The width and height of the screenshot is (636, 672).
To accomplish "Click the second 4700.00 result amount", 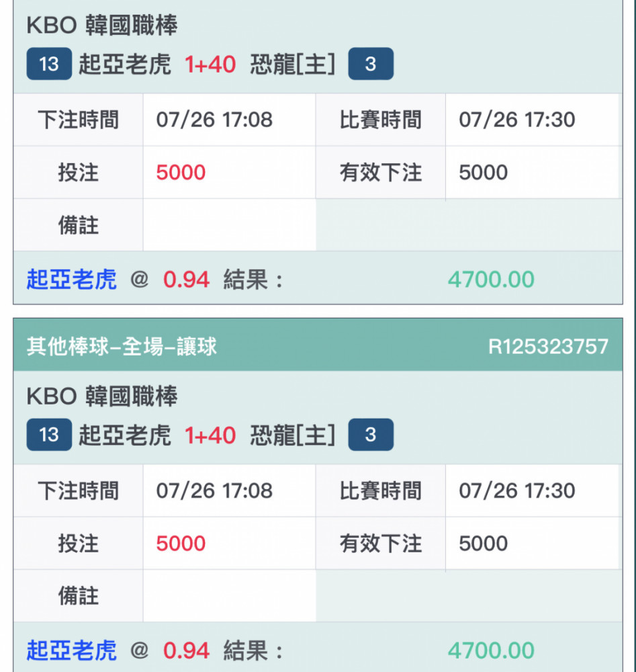I will point(491,650).
